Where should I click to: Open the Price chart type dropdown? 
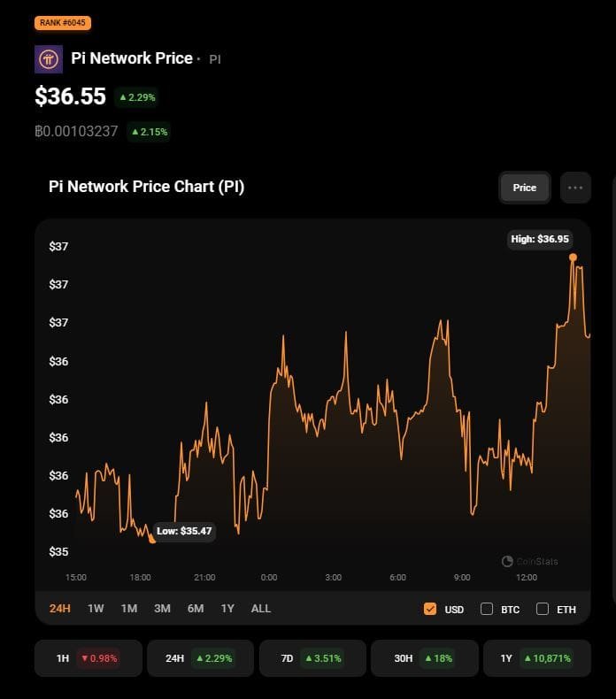pyautogui.click(x=525, y=188)
